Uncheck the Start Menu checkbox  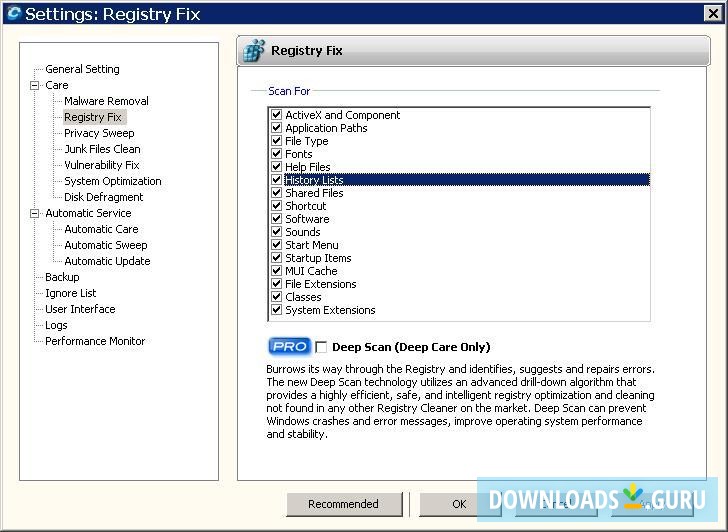coord(277,244)
